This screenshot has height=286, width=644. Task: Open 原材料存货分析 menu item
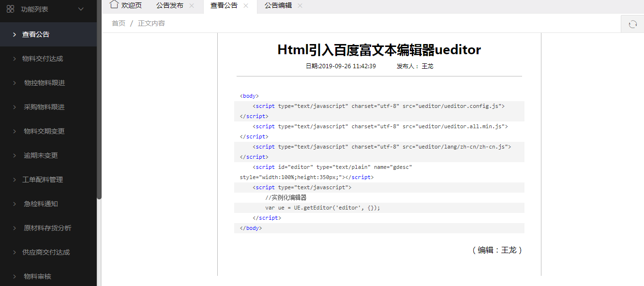[x=48, y=228]
